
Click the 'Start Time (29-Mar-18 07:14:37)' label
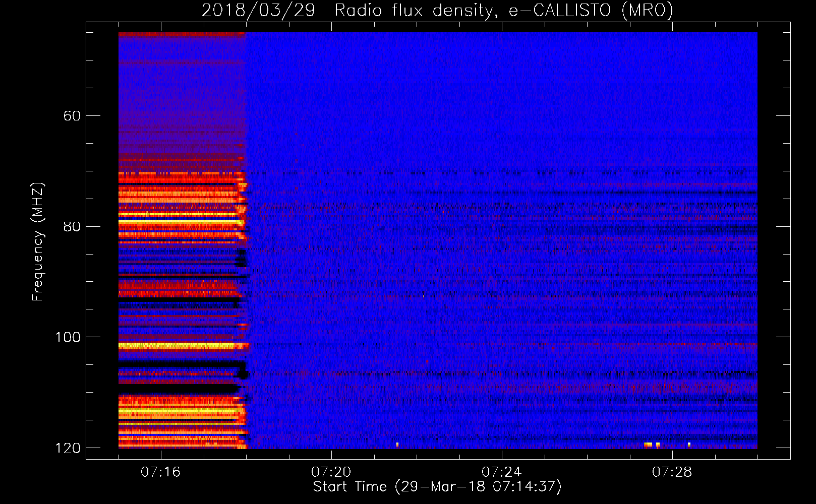coord(437,487)
